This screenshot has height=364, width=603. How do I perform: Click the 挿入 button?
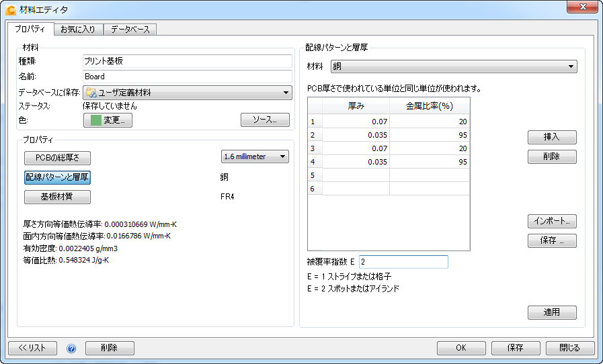click(552, 137)
